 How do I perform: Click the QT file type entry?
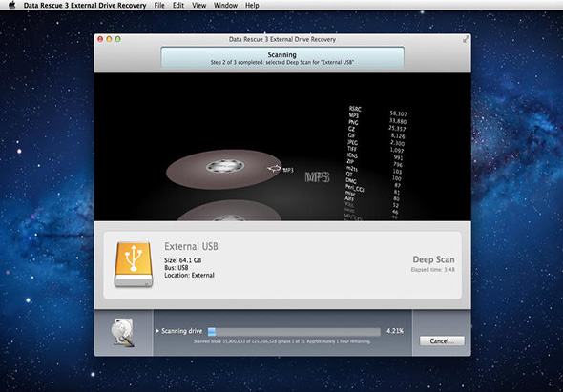pyautogui.click(x=349, y=175)
